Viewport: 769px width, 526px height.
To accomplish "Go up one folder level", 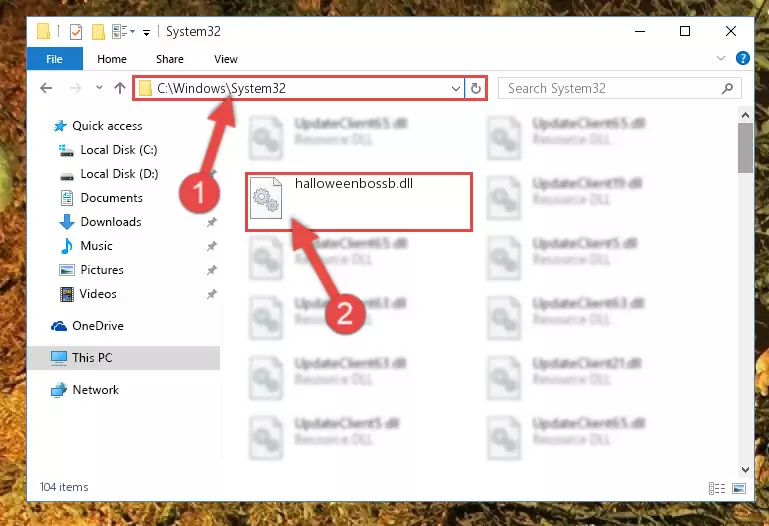I will click(x=120, y=88).
